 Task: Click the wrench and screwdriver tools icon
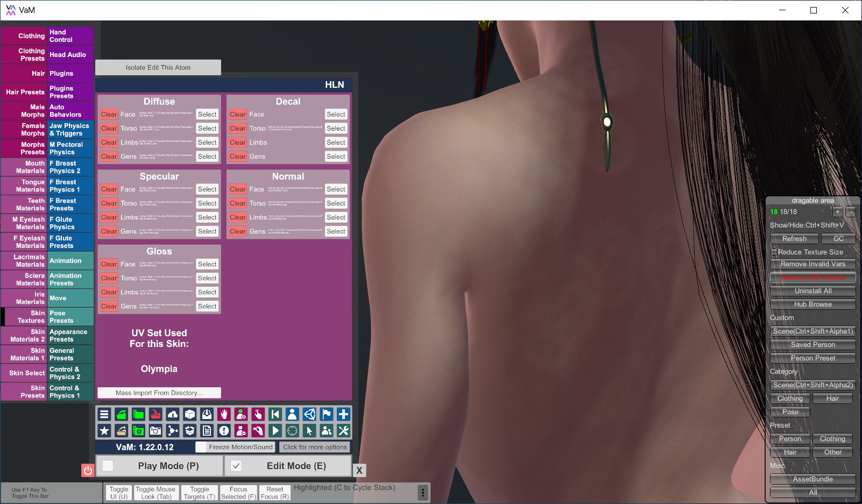click(343, 430)
